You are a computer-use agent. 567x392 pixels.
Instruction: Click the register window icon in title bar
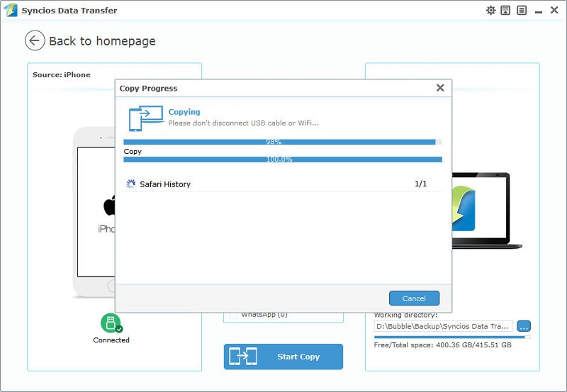tap(505, 10)
